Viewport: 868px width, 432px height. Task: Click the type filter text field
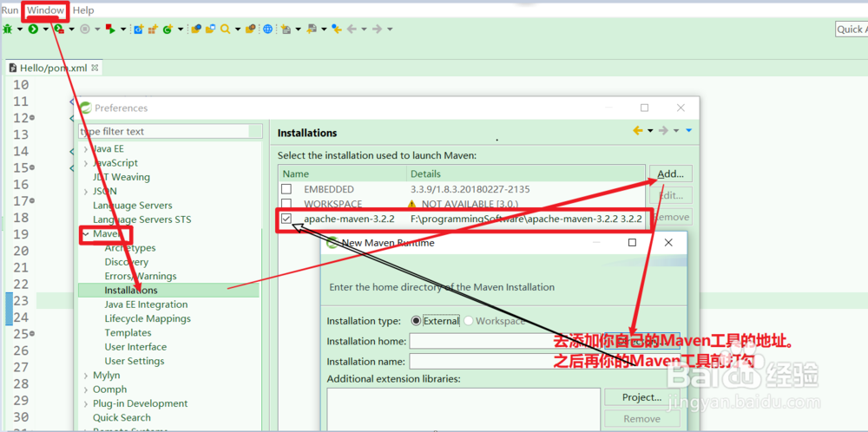click(170, 132)
